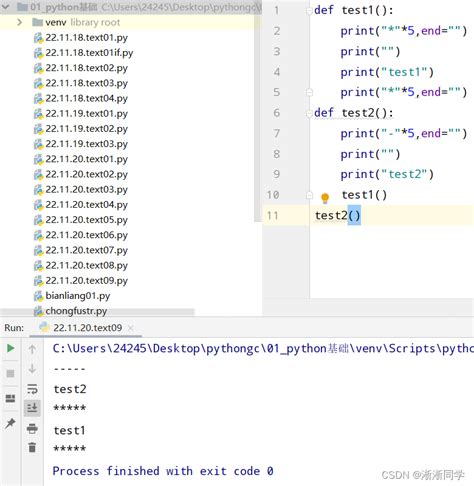Click the down arrow in Run panel

point(32,369)
